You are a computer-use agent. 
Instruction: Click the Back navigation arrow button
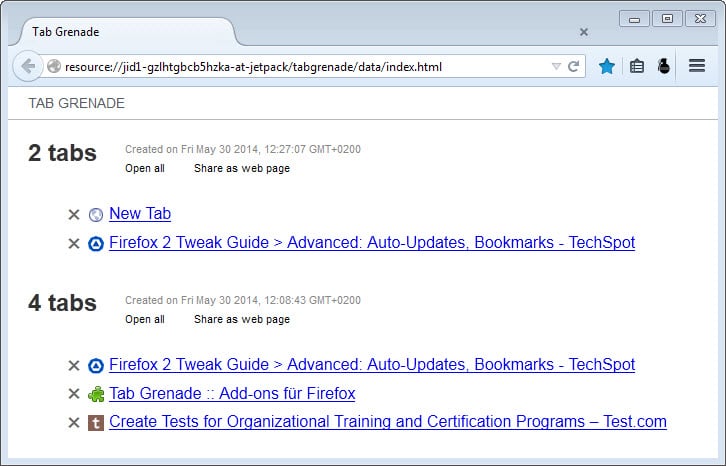27,67
